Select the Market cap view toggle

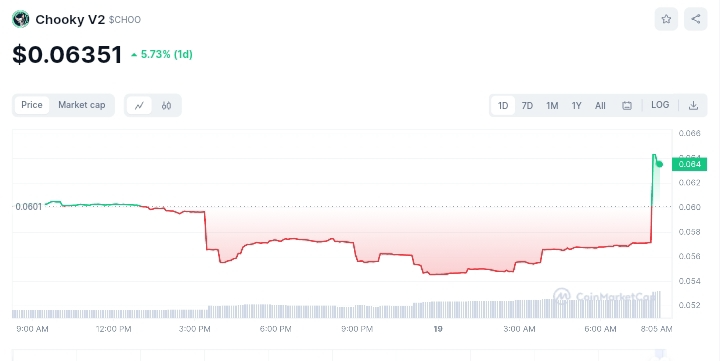click(x=82, y=105)
